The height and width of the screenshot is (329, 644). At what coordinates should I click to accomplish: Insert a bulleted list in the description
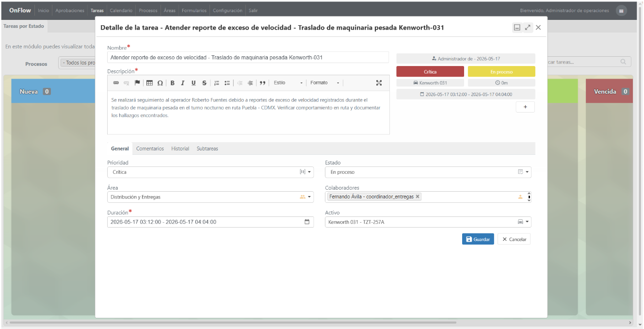tap(227, 83)
